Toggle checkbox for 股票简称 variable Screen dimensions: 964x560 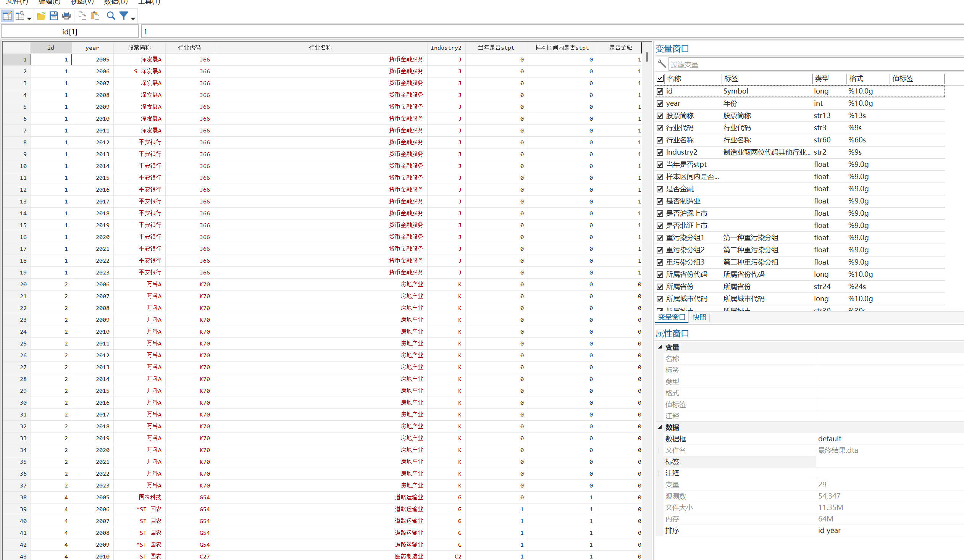tap(660, 116)
